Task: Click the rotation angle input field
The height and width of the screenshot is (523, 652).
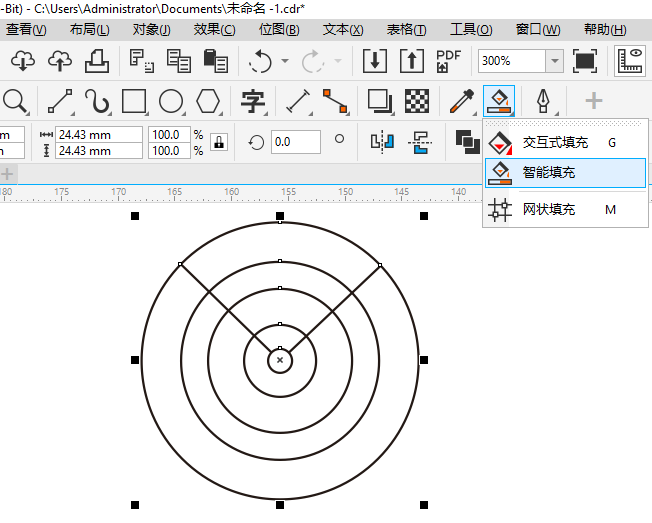Action: pyautogui.click(x=295, y=142)
